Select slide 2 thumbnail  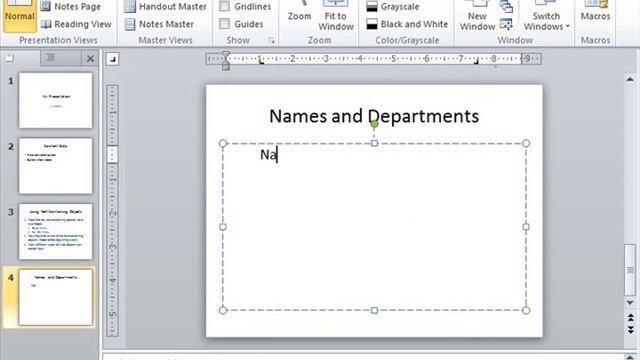56,166
